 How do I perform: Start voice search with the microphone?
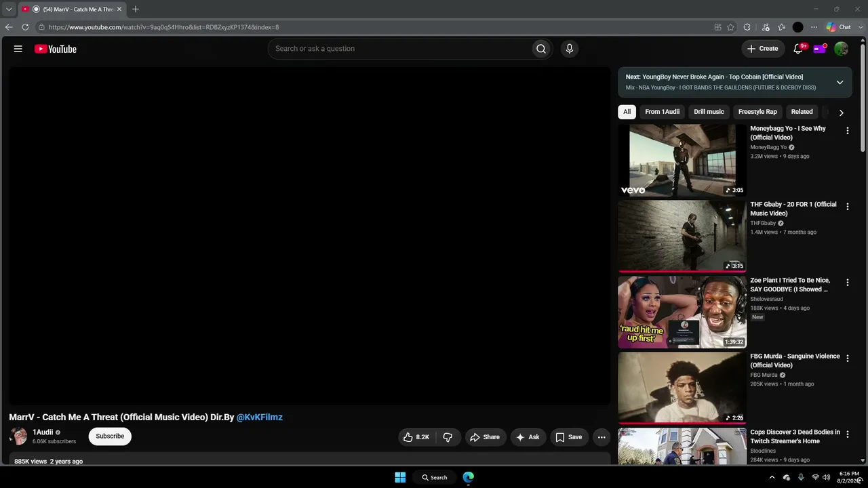click(570, 49)
